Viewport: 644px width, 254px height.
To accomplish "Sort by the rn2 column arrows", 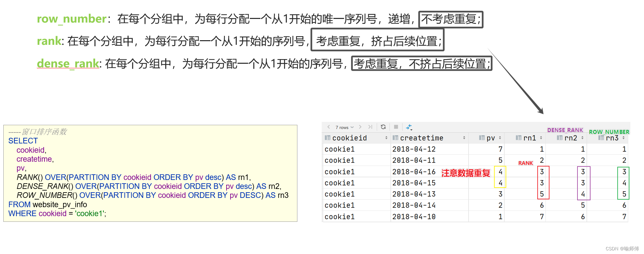I will click(x=582, y=138).
